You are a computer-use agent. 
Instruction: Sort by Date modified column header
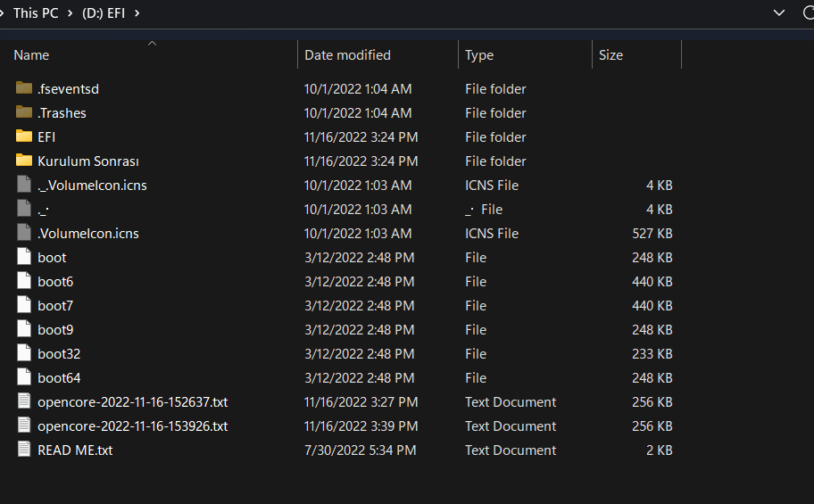[x=347, y=55]
